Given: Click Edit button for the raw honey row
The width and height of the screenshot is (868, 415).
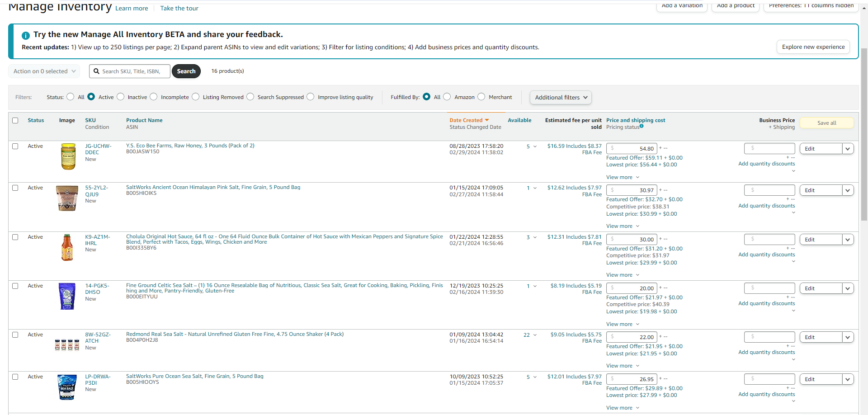Looking at the screenshot, I should click(821, 149).
